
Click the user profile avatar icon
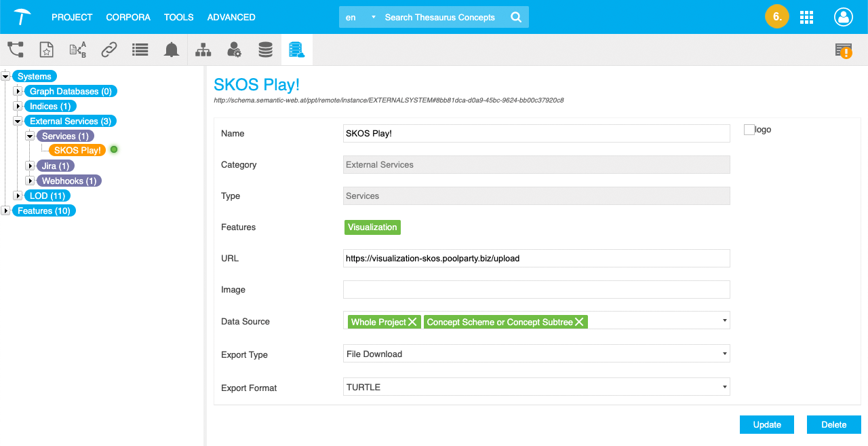(844, 18)
